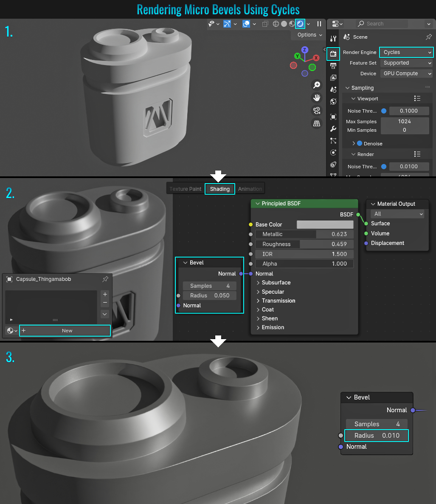This screenshot has height=504, width=436.
Task: Browse materials with sphere icon dropdown
Action: 12,331
